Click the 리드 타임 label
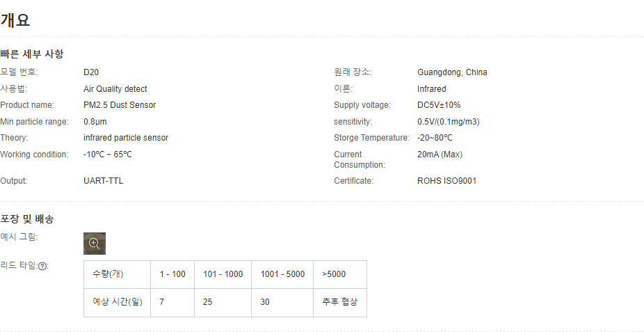Screen dimensions: 644x332 (x=18, y=266)
